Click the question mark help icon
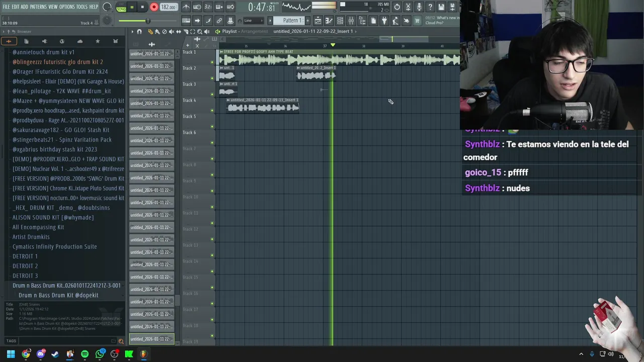 tap(430, 7)
